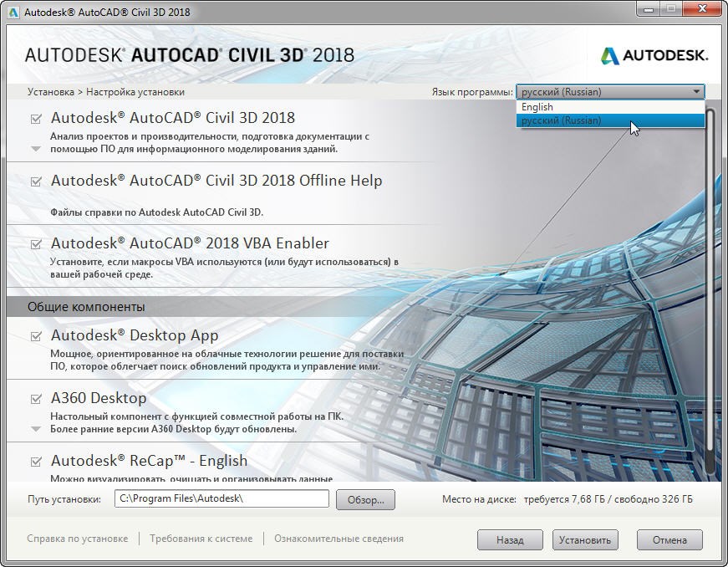This screenshot has height=567, width=728.
Task: Click the Autodesk ReCap - English title
Action: point(149,461)
